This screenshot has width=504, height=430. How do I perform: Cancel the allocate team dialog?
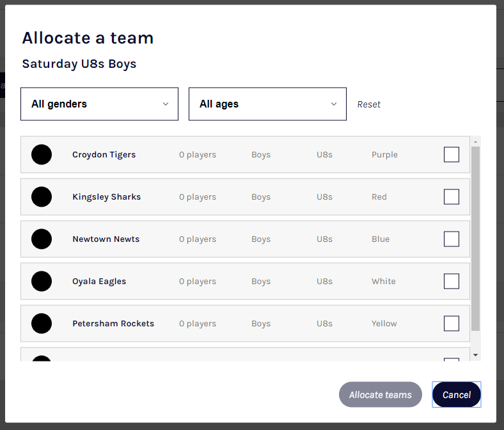point(457,395)
